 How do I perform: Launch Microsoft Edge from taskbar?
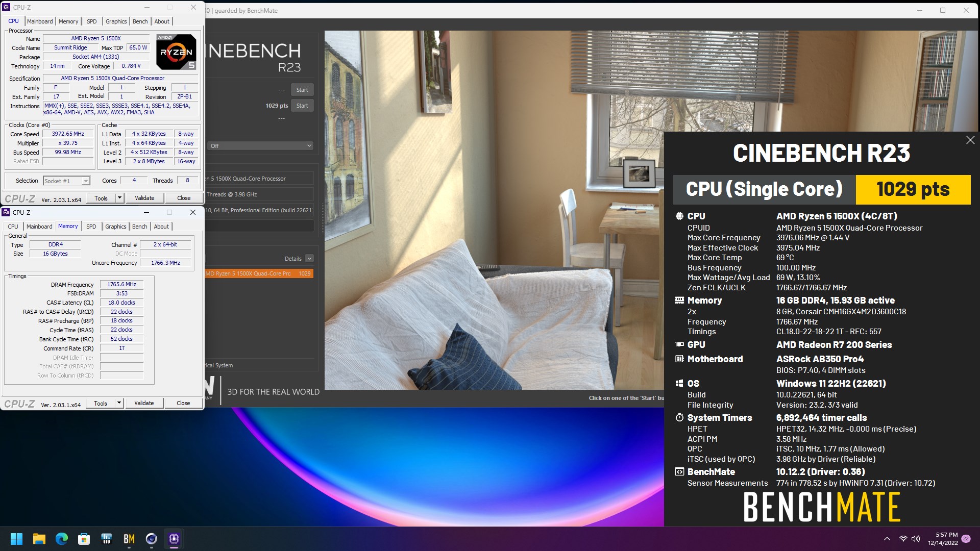tap(62, 539)
